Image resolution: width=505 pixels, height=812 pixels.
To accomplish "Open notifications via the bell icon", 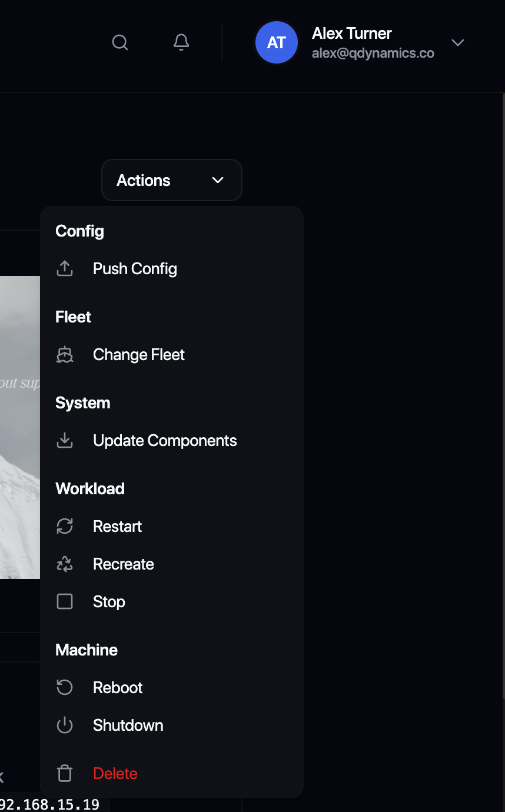I will pyautogui.click(x=181, y=42).
